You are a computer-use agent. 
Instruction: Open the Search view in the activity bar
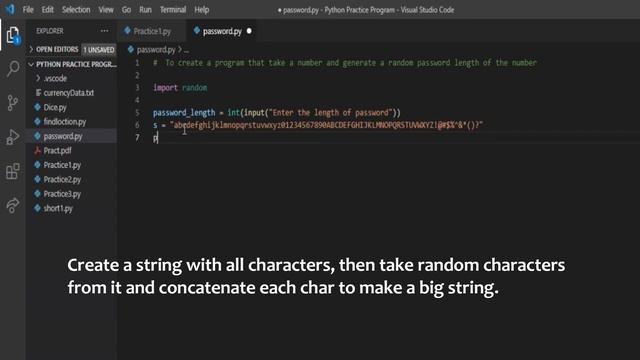click(x=13, y=69)
